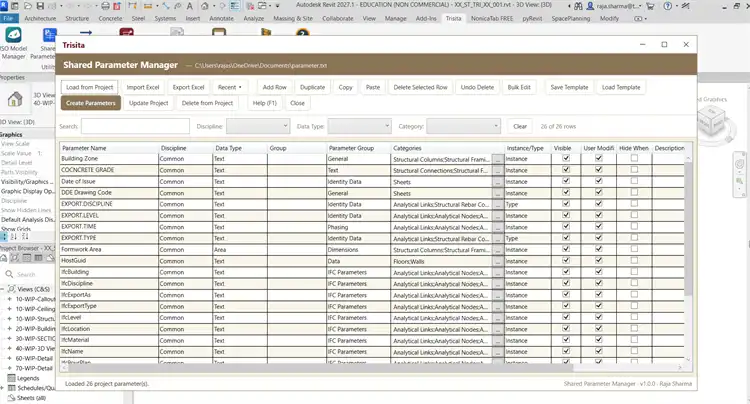Image resolution: width=750 pixels, height=404 pixels.
Task: Click the Create Parameters button
Action: [x=91, y=103]
